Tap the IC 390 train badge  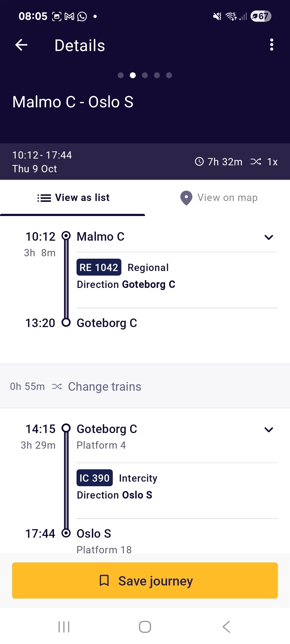[x=95, y=478]
